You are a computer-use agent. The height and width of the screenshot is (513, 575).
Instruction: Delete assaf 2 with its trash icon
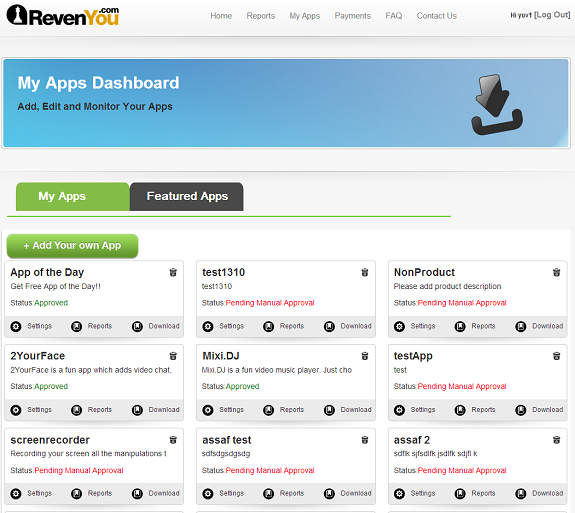point(557,440)
